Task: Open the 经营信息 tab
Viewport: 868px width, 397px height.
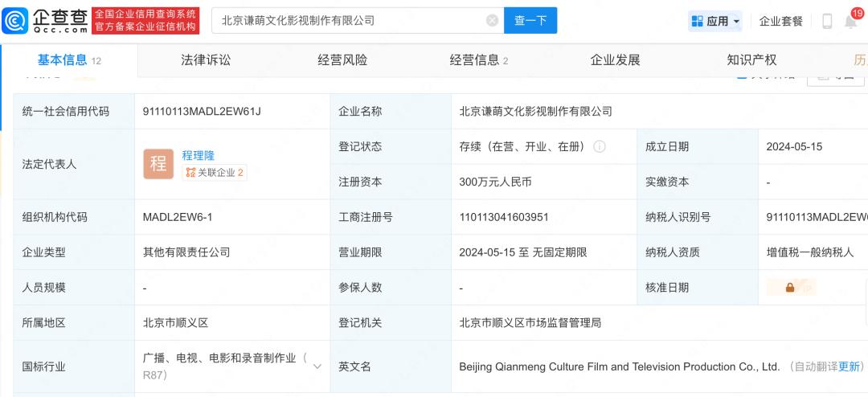Action: pos(478,60)
